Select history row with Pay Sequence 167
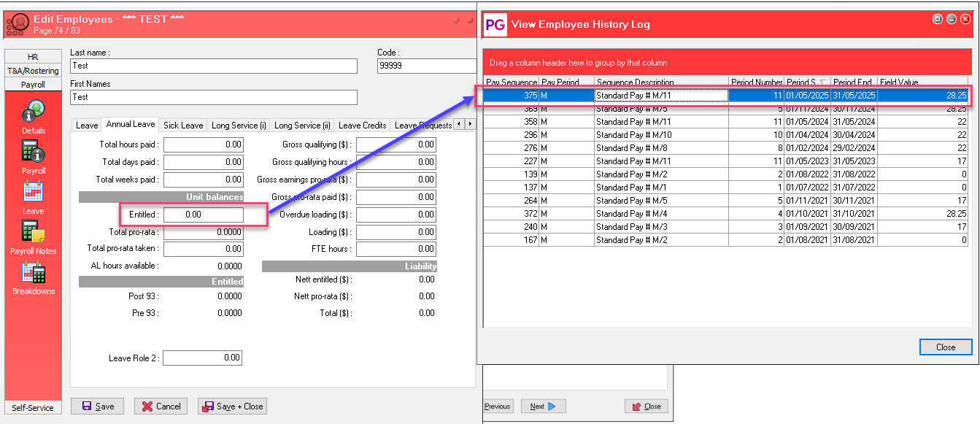The width and height of the screenshot is (980, 424). pyautogui.click(x=727, y=239)
